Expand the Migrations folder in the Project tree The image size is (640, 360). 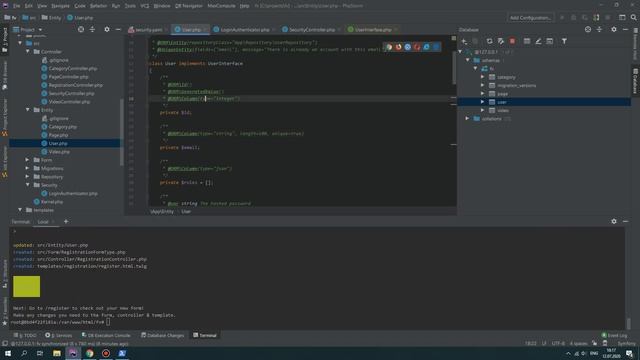coord(28,168)
